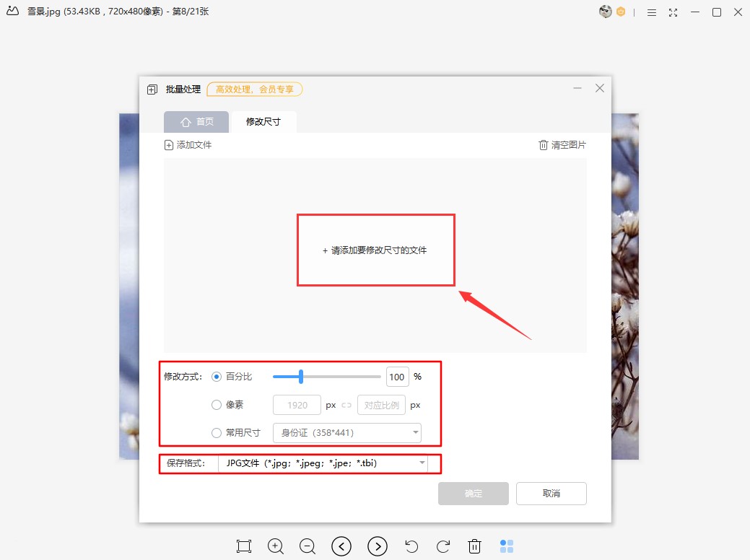Open the 身份证 (358*441) size dropdown
The width and height of the screenshot is (750, 560).
[x=346, y=433]
